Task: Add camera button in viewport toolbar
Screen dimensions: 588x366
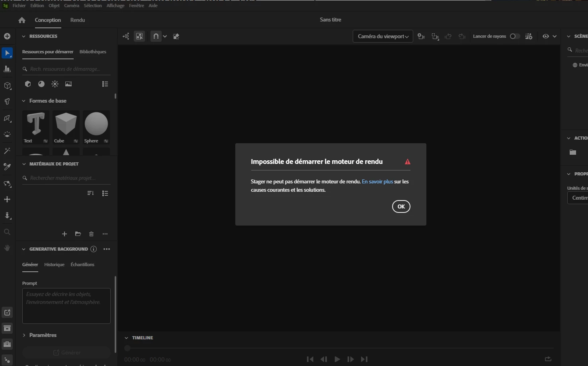Action: 421,36
